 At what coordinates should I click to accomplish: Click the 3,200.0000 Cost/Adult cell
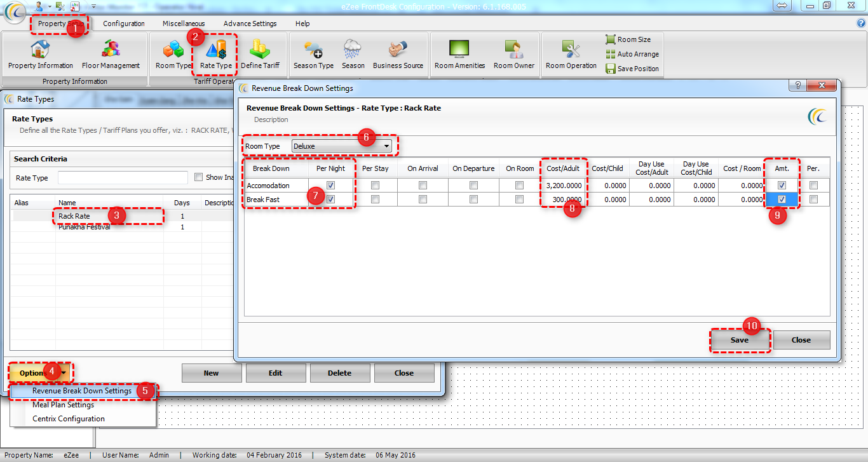click(x=564, y=186)
